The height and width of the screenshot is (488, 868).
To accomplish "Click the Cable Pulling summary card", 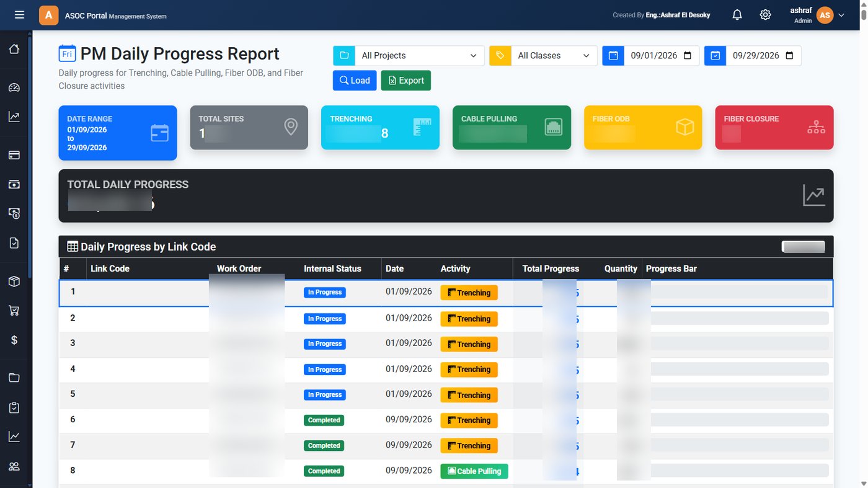I will point(511,127).
